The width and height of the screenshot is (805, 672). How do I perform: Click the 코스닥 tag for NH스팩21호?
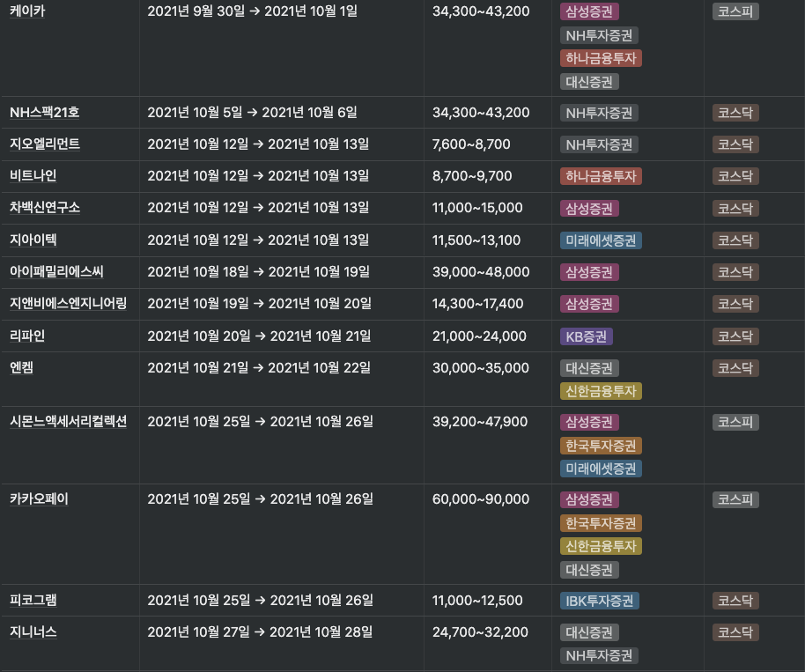click(x=735, y=113)
